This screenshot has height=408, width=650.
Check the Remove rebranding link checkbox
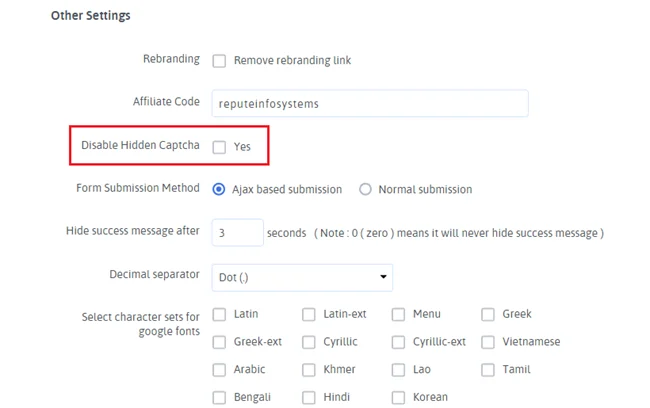[220, 61]
